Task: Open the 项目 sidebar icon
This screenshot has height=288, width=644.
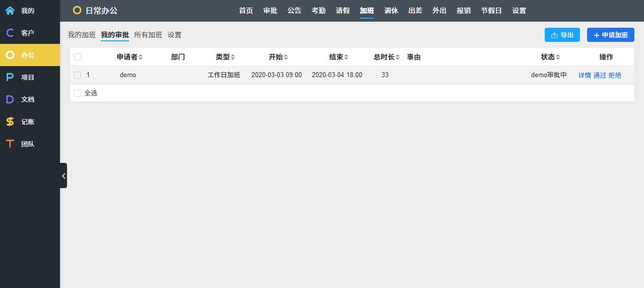Action: [x=10, y=77]
